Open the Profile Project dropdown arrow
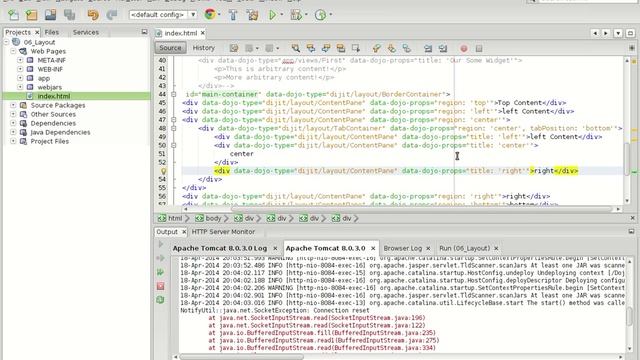Screen dimensions: 640x360 tap(331, 15)
